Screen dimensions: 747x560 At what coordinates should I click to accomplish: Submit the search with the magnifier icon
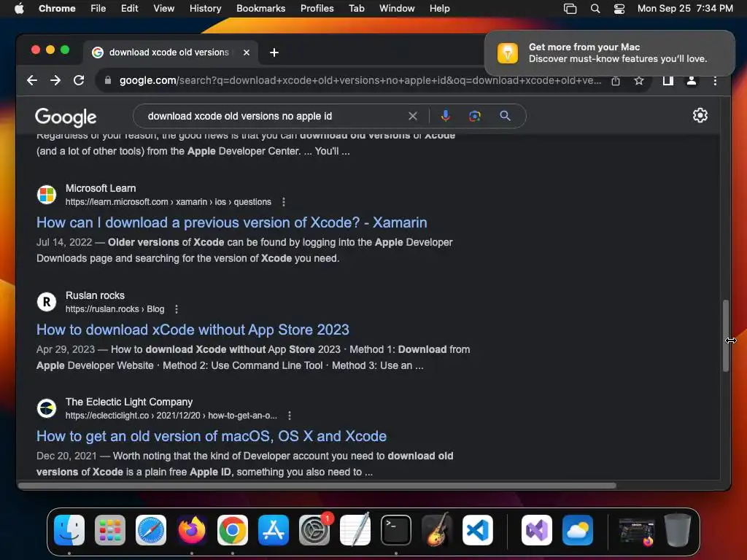505,116
